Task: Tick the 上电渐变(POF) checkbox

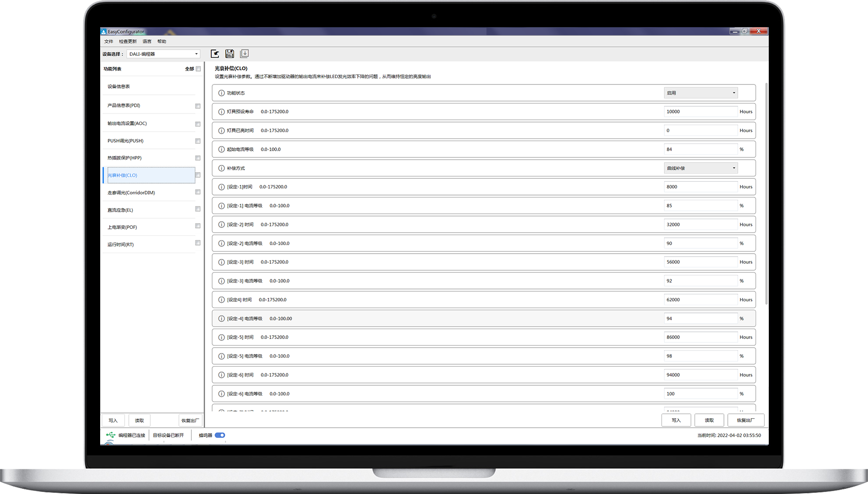Action: (198, 226)
